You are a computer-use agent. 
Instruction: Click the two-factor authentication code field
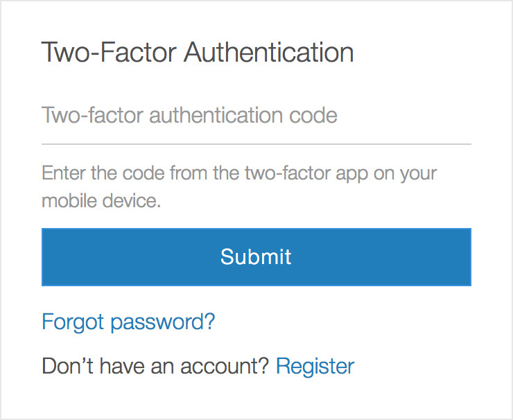click(x=256, y=115)
